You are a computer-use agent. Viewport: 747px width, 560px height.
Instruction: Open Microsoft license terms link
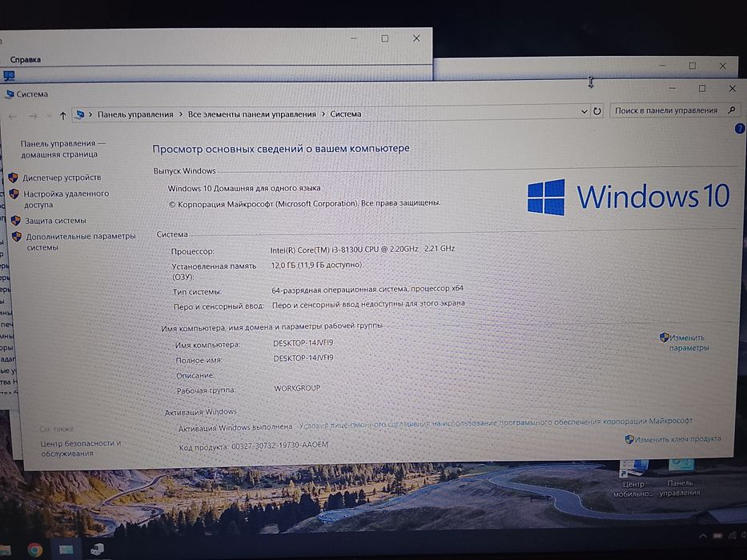click(496, 423)
